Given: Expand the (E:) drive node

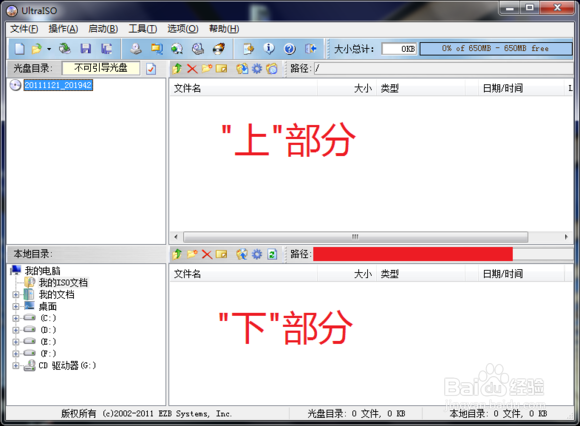Looking at the screenshot, I should pos(16,342).
